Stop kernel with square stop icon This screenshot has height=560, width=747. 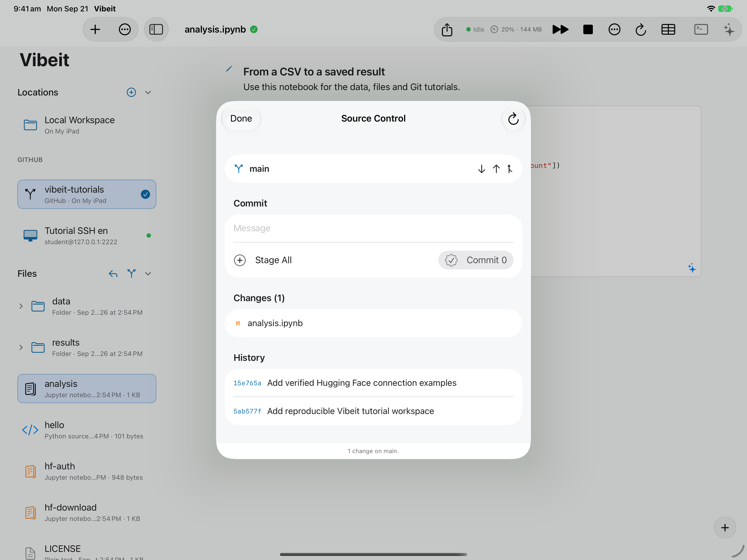[588, 29]
